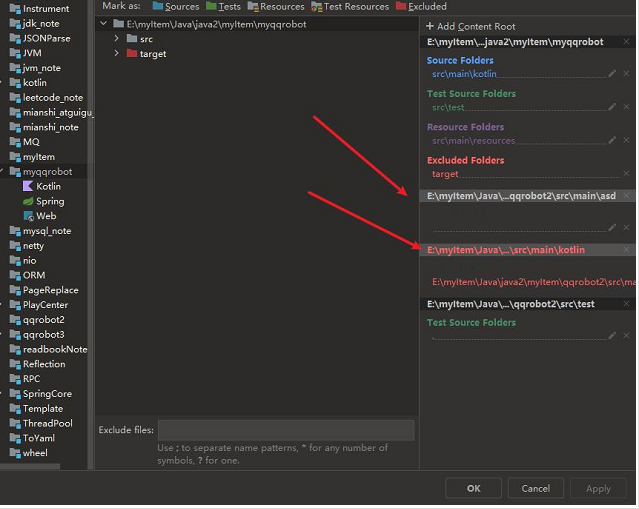639x509 pixels.
Task: Select the JVM module
Action: coord(26,53)
